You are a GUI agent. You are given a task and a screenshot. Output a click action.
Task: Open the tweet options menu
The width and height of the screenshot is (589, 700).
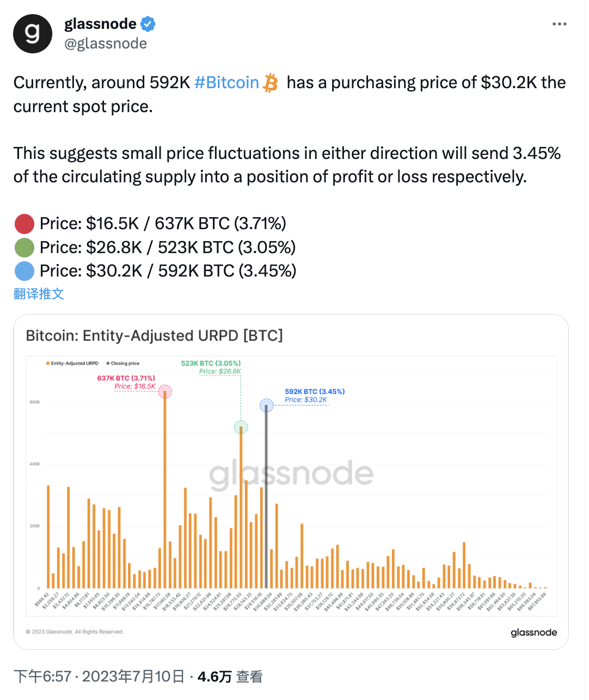(x=560, y=23)
